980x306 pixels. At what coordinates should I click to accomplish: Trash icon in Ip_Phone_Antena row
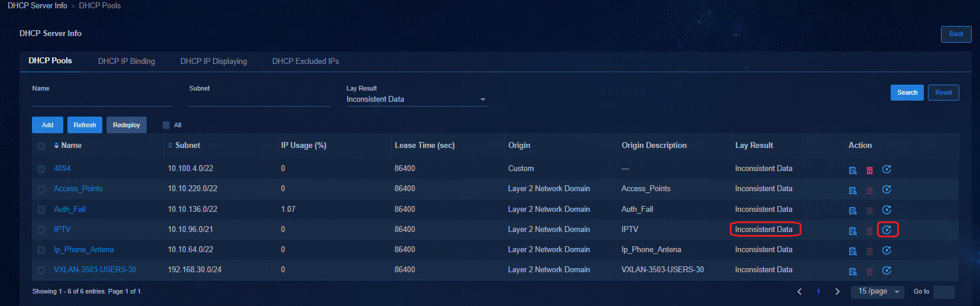click(869, 251)
